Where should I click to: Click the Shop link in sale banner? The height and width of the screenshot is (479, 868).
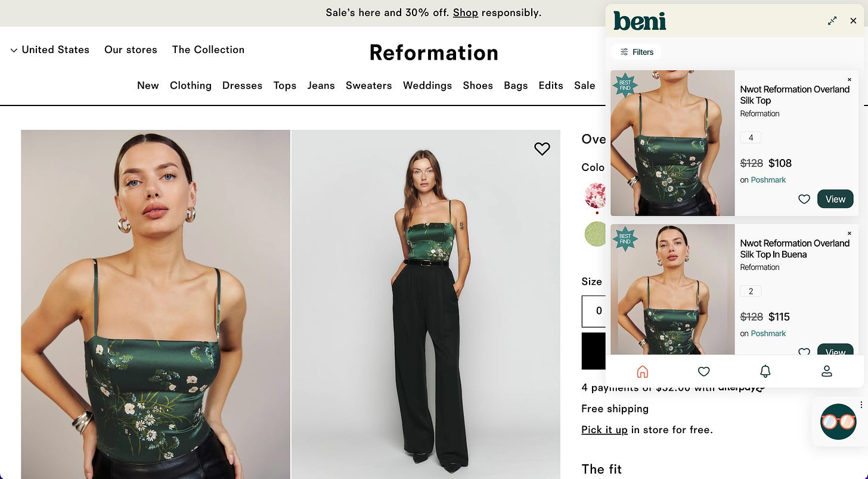coord(466,13)
